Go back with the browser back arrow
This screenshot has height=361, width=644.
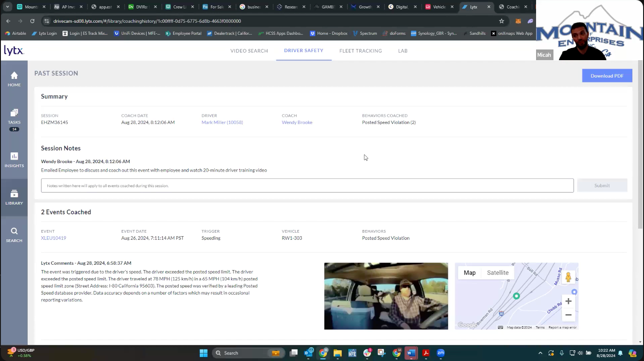coord(8,21)
